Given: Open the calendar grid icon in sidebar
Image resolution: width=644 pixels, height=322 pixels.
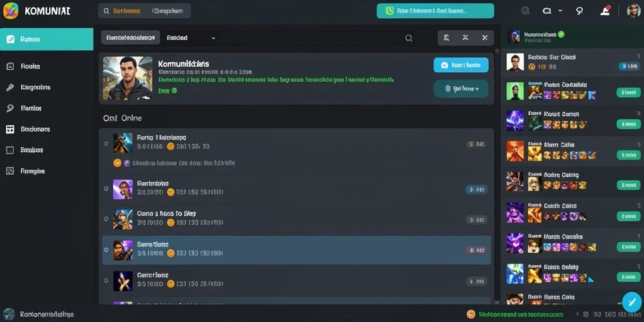Looking at the screenshot, I should [10, 129].
